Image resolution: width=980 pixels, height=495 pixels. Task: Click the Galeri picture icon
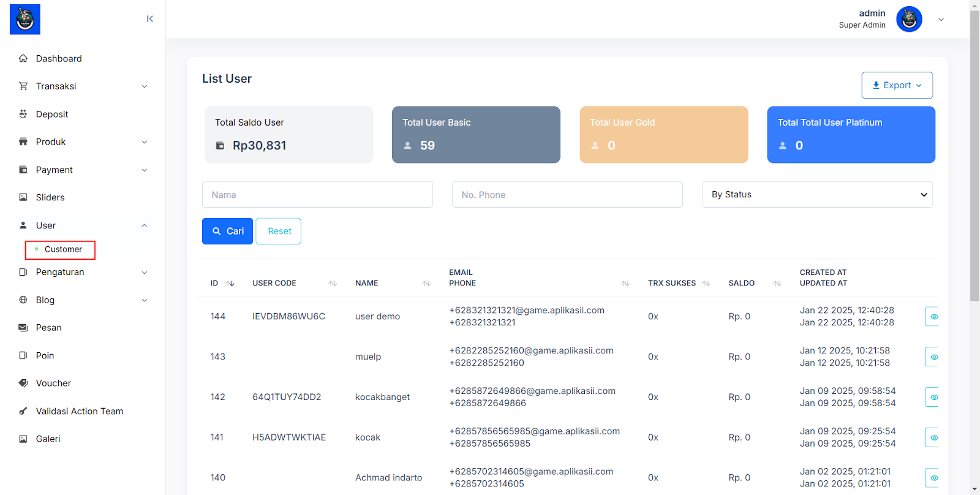click(23, 439)
